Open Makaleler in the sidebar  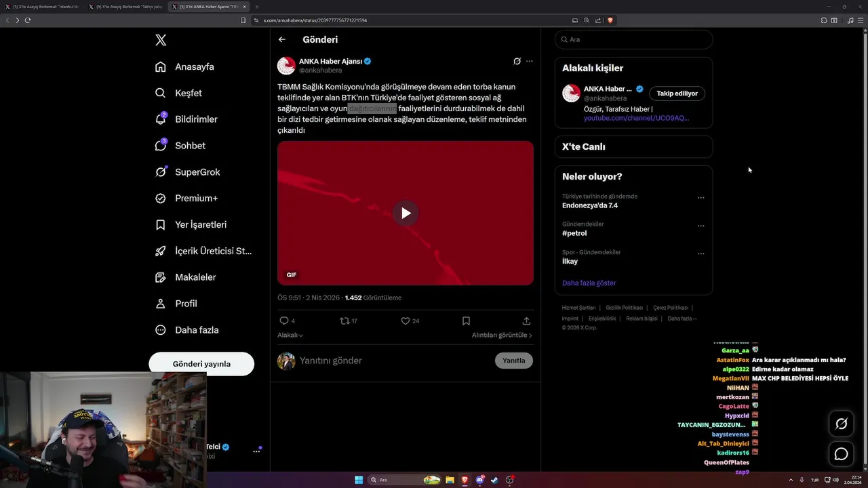pos(186,277)
